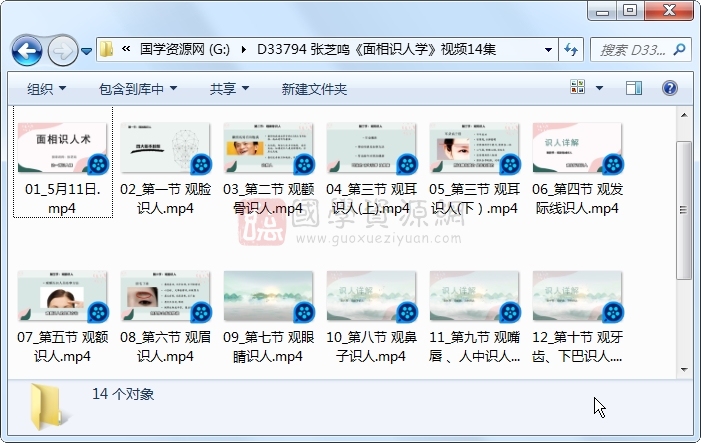The image size is (701, 443).
Task: Expand the address bar chevron before 国学资源网
Action: pos(126,49)
